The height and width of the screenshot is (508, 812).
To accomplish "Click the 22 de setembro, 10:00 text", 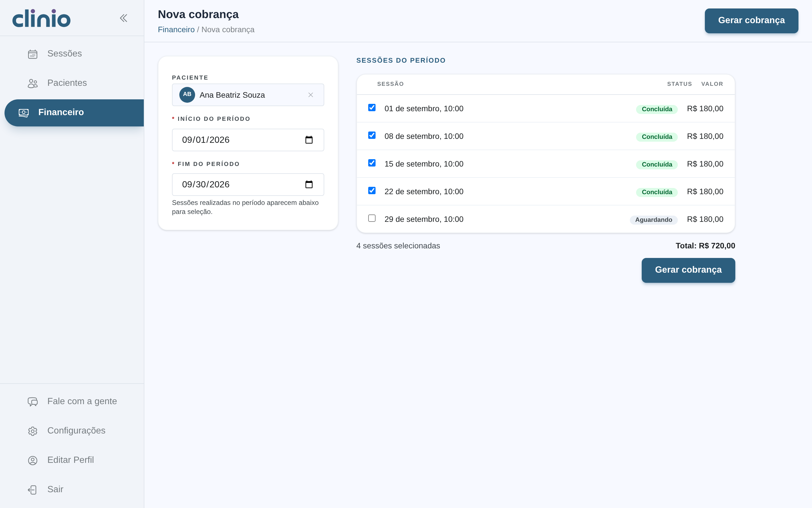I will coord(424,192).
